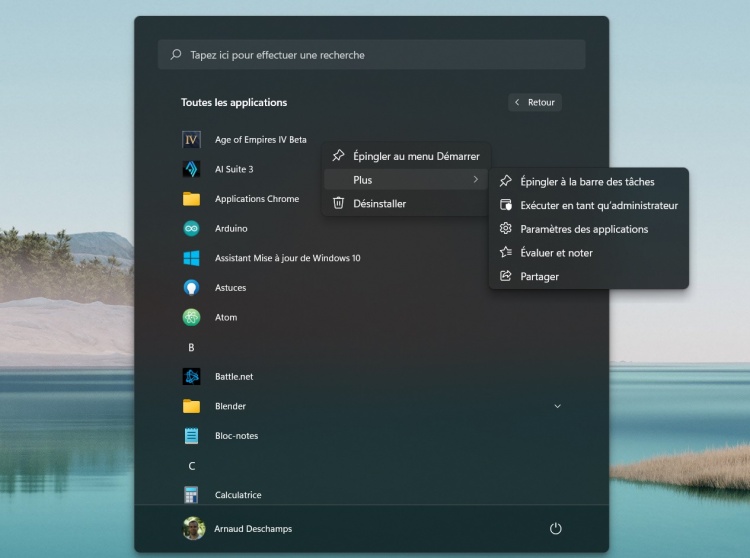Launch Atom using its green icon
Image resolution: width=750 pixels, height=558 pixels.
click(x=191, y=317)
